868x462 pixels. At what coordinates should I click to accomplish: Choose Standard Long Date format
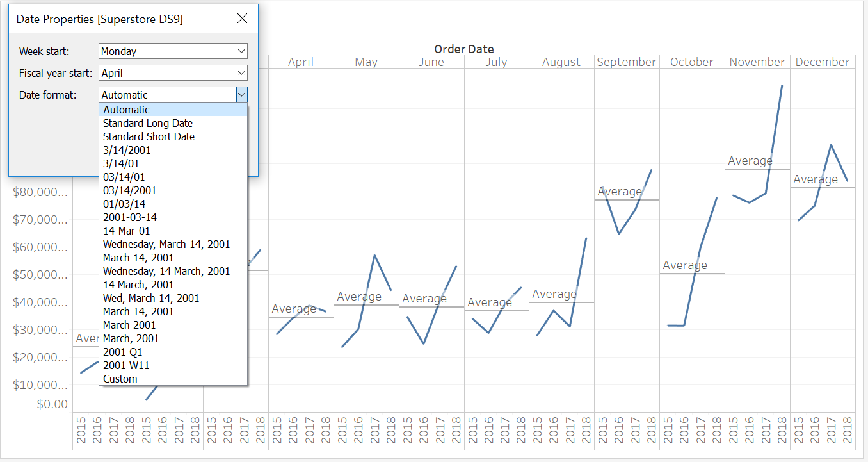pos(147,123)
